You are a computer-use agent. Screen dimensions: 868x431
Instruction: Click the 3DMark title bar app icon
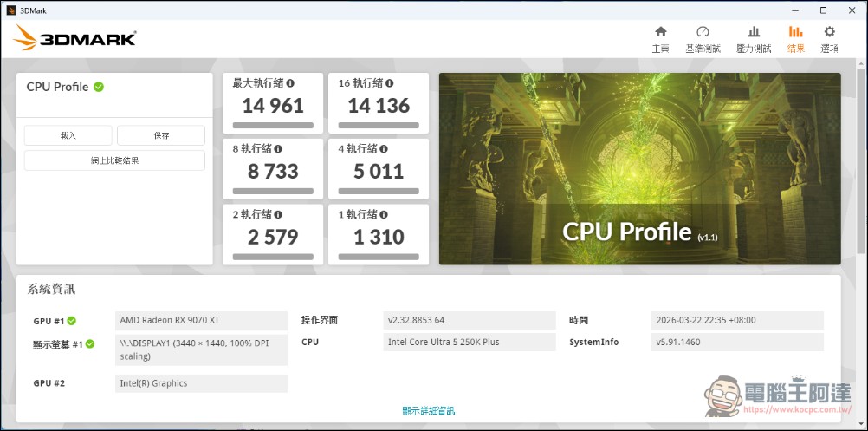click(11, 10)
